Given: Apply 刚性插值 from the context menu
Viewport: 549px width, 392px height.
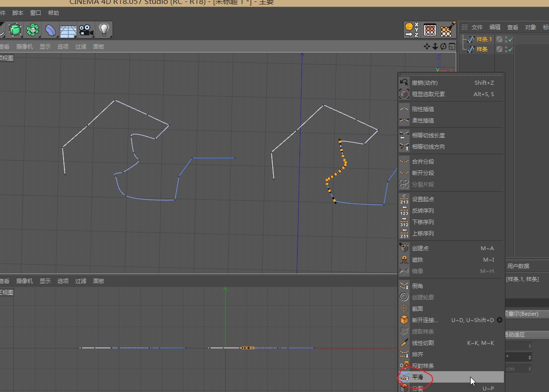Looking at the screenshot, I should click(x=451, y=109).
